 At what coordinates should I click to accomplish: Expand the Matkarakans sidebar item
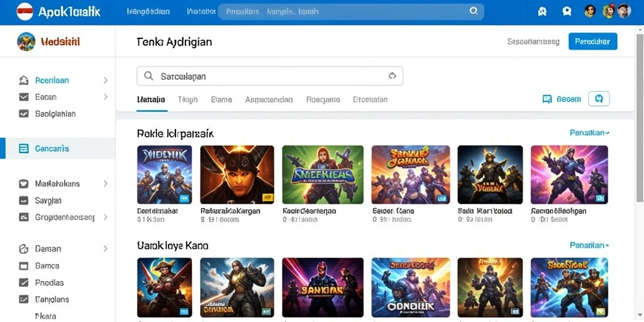64,184
